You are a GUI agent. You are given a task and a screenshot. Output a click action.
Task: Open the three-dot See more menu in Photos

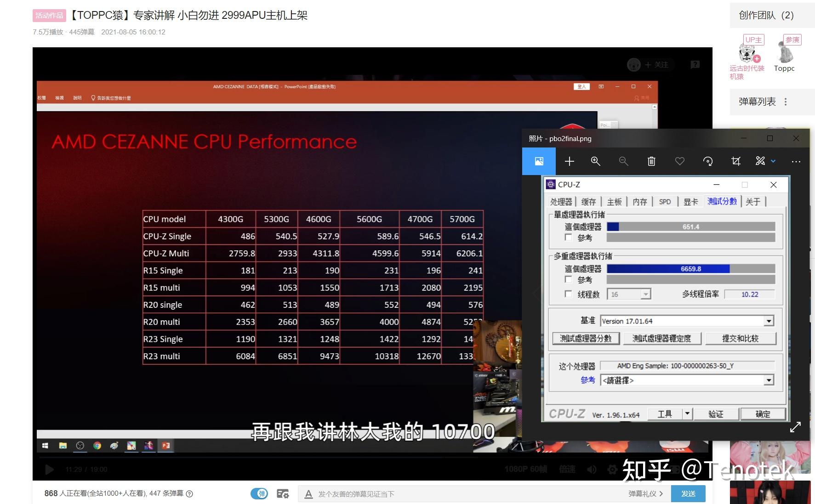point(796,162)
